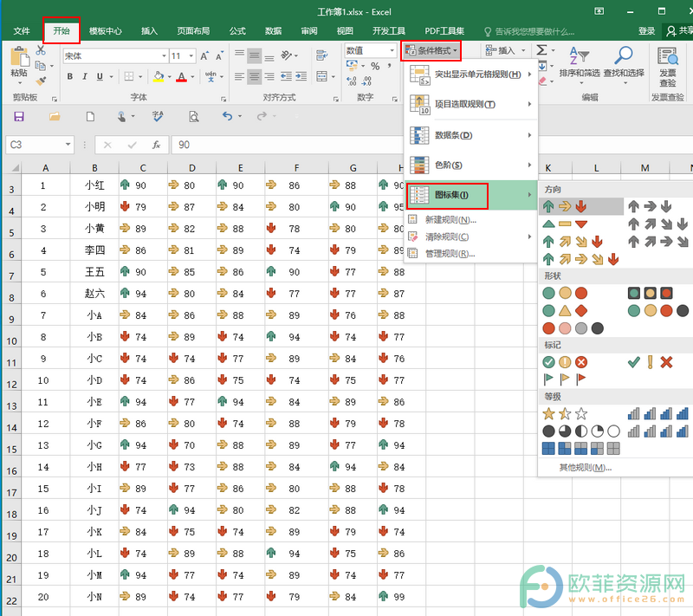The width and height of the screenshot is (693, 616).
Task: Toggle Bold formatting
Action: [70, 76]
